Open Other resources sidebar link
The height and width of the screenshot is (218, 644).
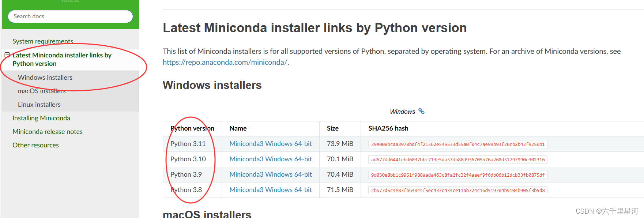pyautogui.click(x=35, y=145)
